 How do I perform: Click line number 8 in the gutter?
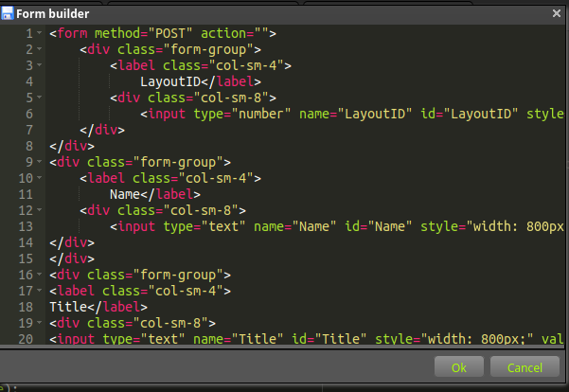pyautogui.click(x=29, y=146)
